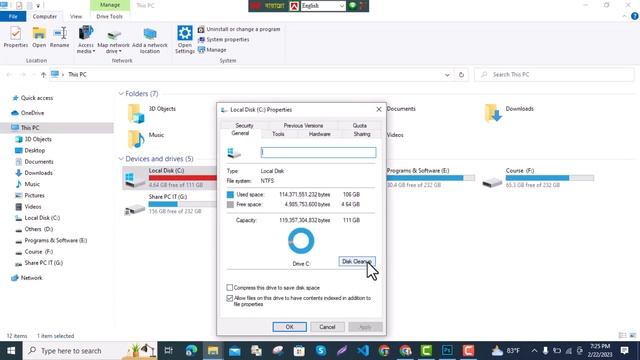Click the Rename icon in the ribbon

pos(60,34)
